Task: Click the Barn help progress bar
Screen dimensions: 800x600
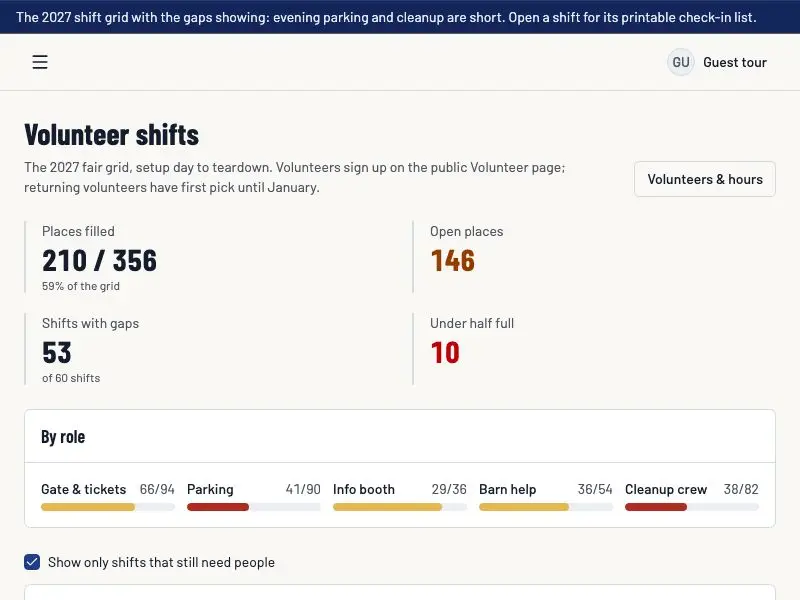Action: click(x=545, y=507)
